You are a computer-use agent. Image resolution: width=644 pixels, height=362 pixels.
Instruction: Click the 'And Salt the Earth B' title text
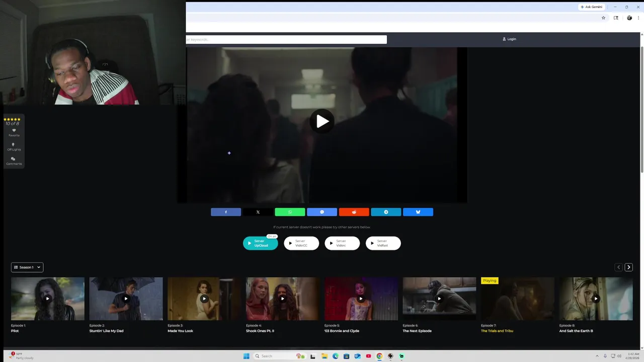point(576,331)
